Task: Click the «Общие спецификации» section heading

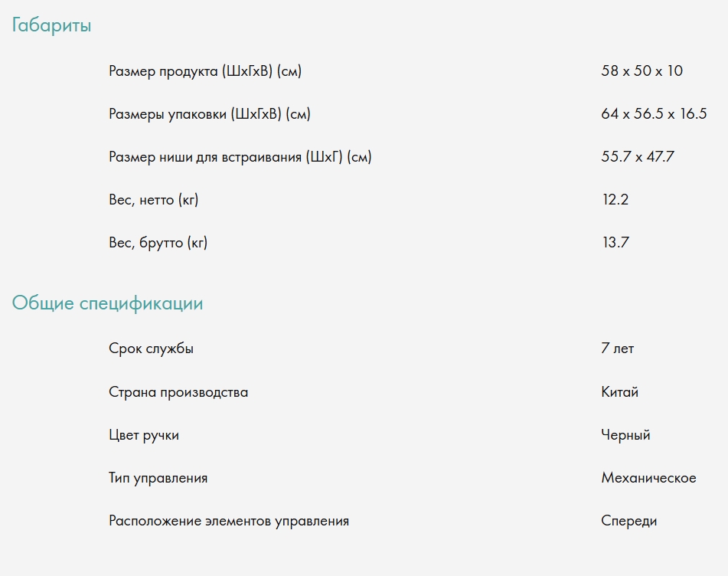Action: [107, 303]
